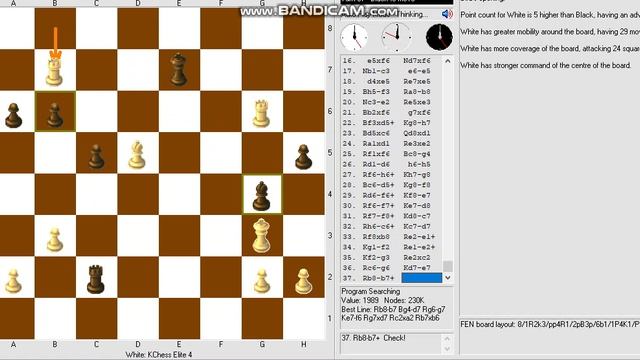
Task: Select black move Qd8xd1 in list
Action: pos(417,133)
